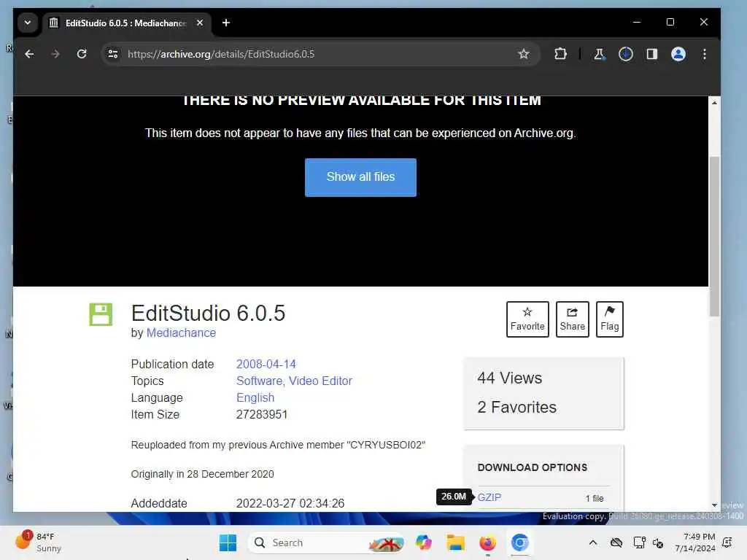
Task: Toggle the browser side panel icon
Action: coord(651,54)
